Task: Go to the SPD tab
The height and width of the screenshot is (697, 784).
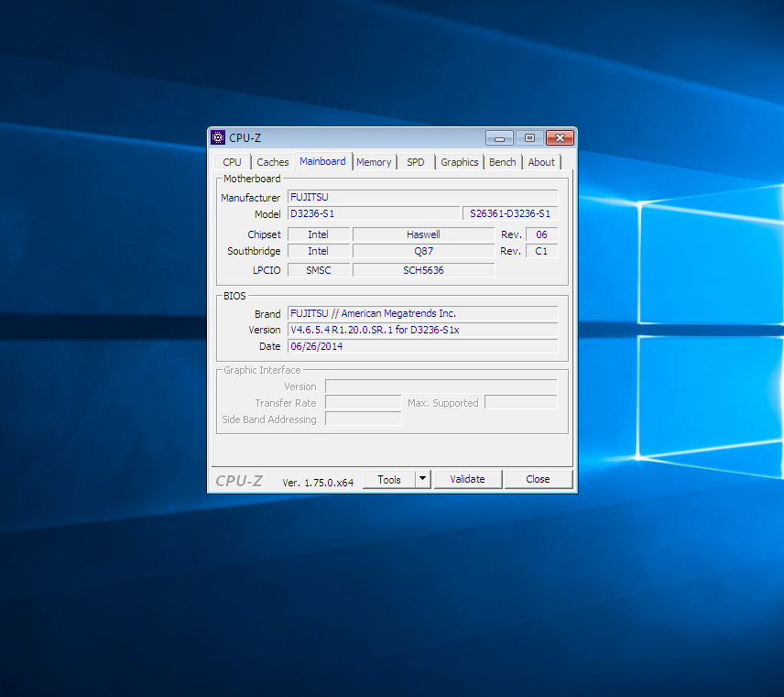Action: point(416,162)
